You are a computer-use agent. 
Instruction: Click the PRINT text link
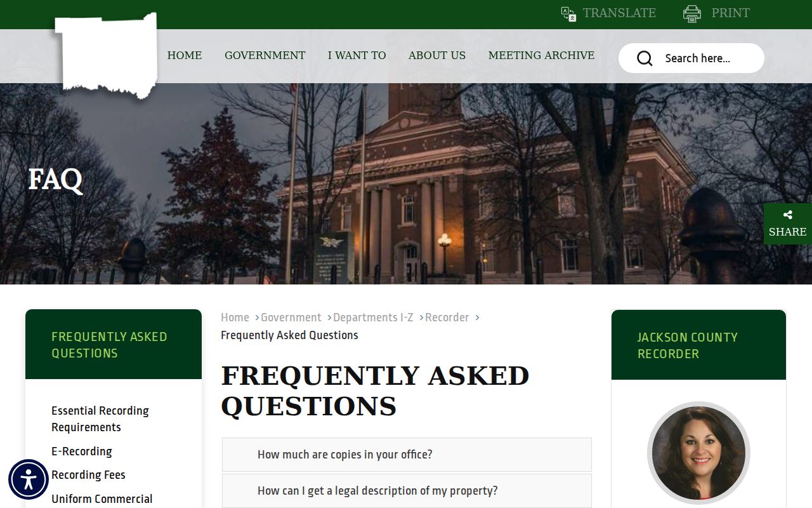click(730, 13)
